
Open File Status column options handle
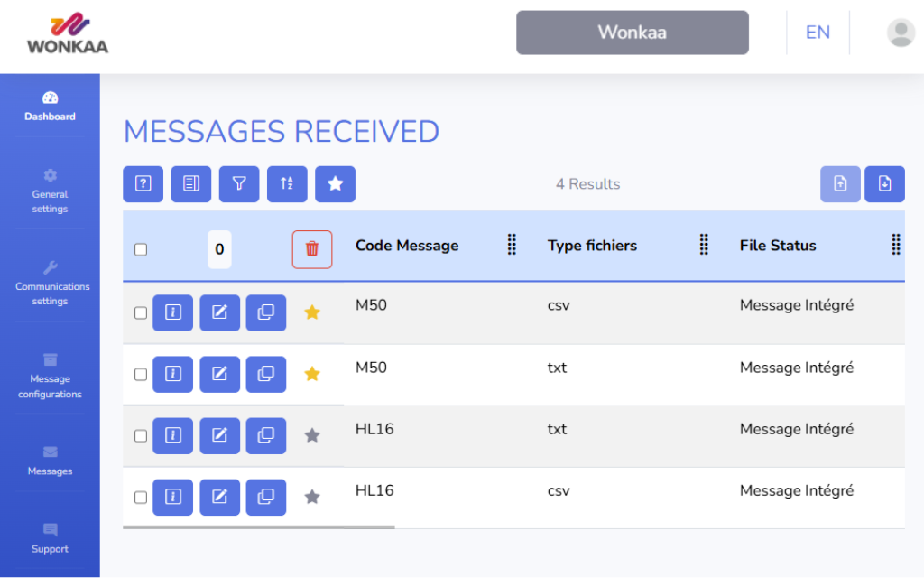pos(896,244)
